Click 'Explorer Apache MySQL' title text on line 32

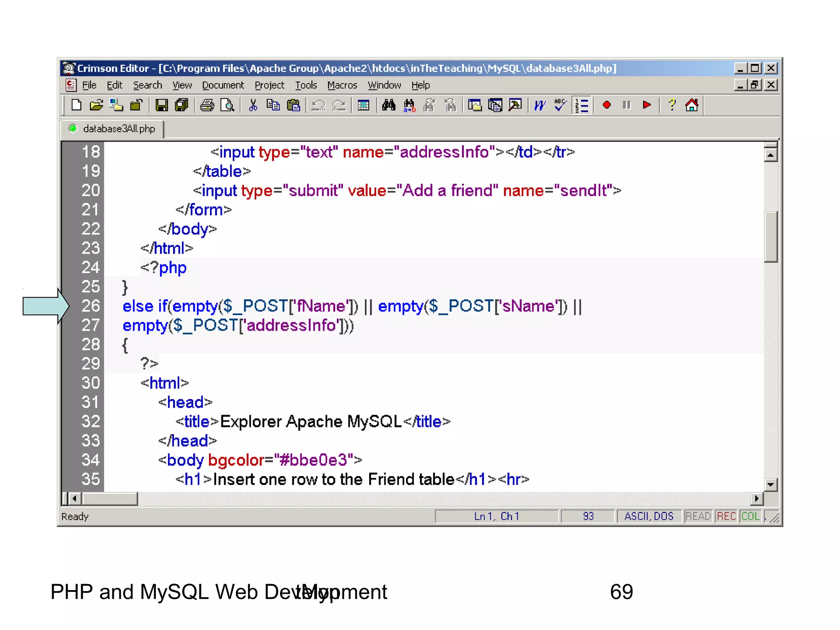coord(311,422)
